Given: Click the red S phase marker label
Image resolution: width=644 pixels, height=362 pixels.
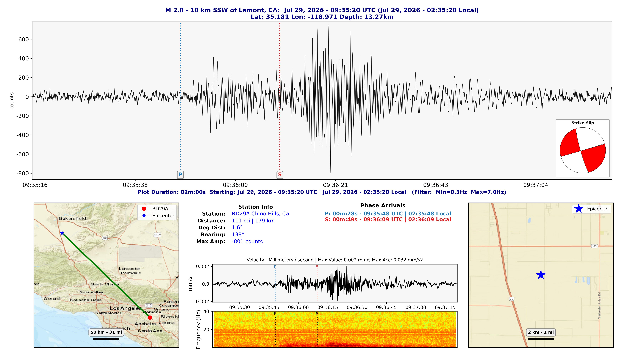Looking at the screenshot, I should [x=280, y=175].
